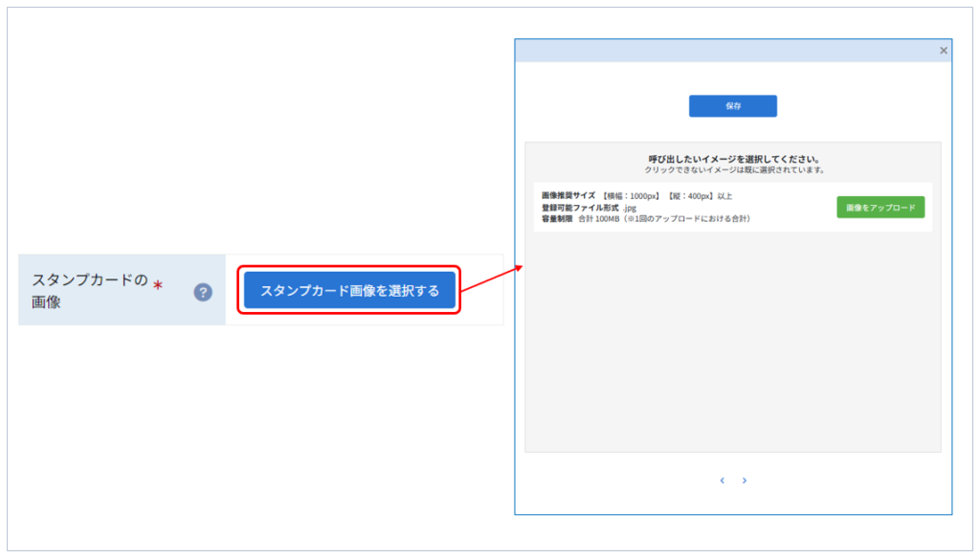The height and width of the screenshot is (558, 980).
Task: Select the スタンプカードの画像 label text
Action: pyautogui.click(x=89, y=291)
